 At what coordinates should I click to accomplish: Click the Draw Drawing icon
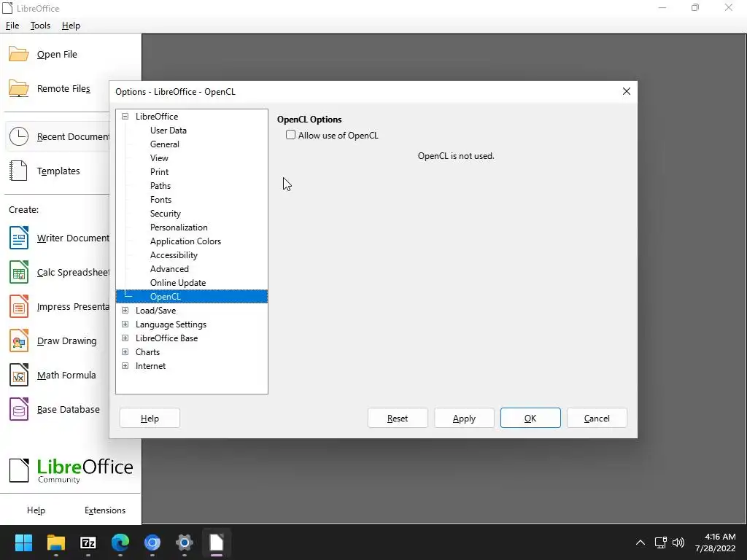[18, 341]
